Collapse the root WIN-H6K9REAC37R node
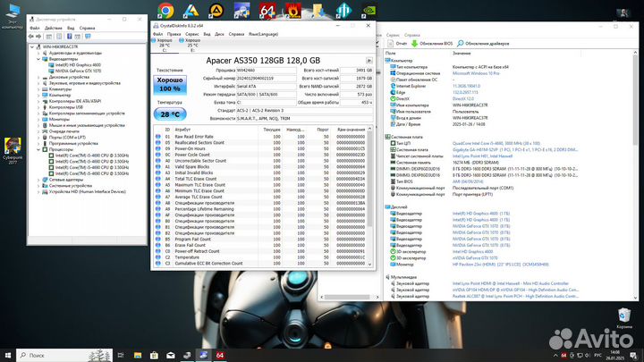 [32, 46]
